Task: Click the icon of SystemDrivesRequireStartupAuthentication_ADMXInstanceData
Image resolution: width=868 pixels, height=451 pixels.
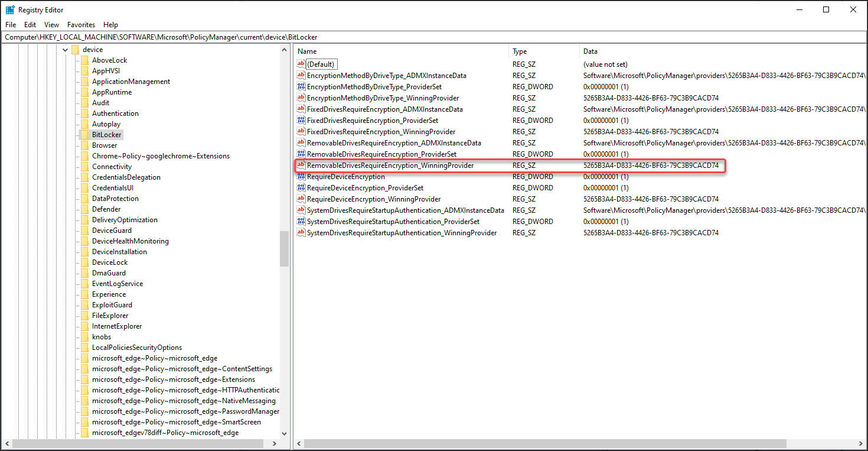Action: (301, 210)
